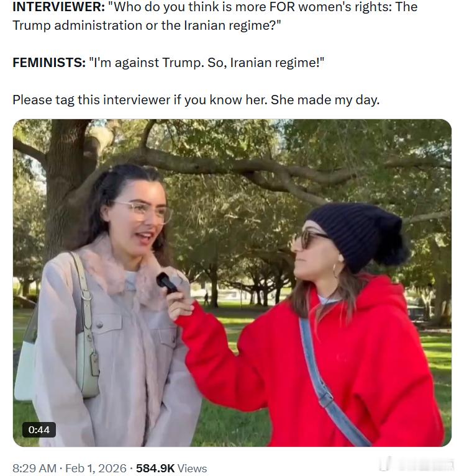Click the 'Trump administration or the Iranian regime' line
459x476 pixels.
[147, 25]
